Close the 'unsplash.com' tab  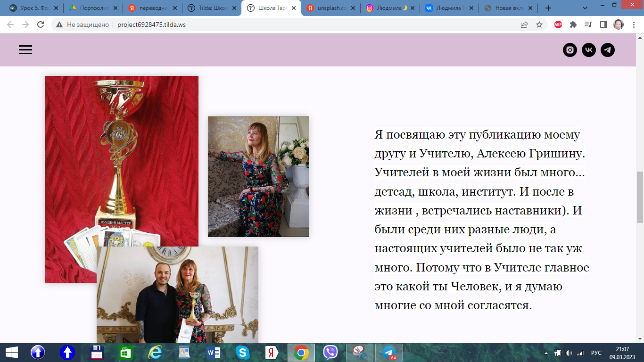[353, 8]
